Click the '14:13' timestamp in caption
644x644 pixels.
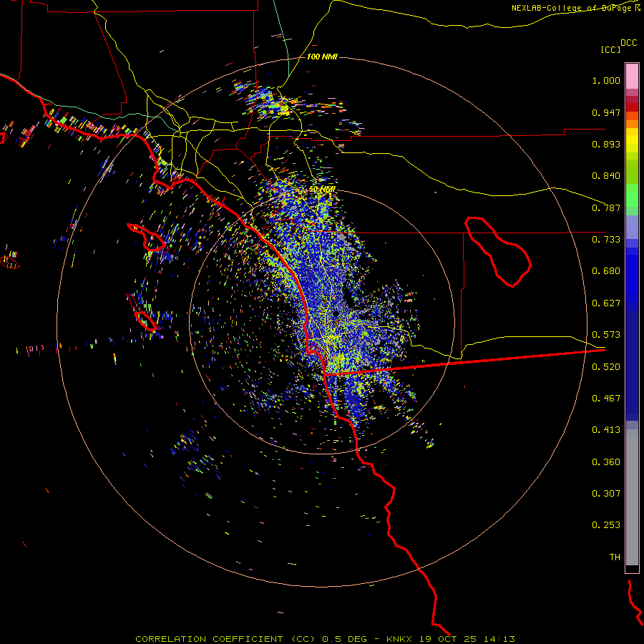point(499,639)
